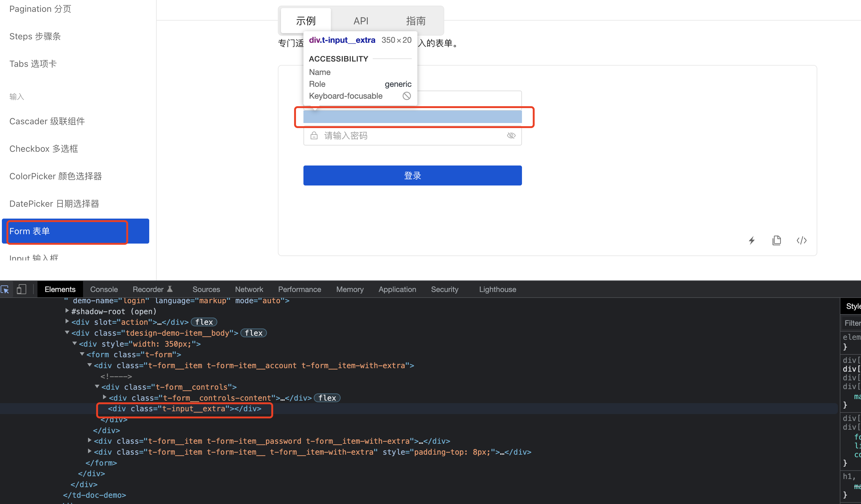Copy the demo code using the copy icon
Viewport: 861px width, 504px height.
point(777,240)
